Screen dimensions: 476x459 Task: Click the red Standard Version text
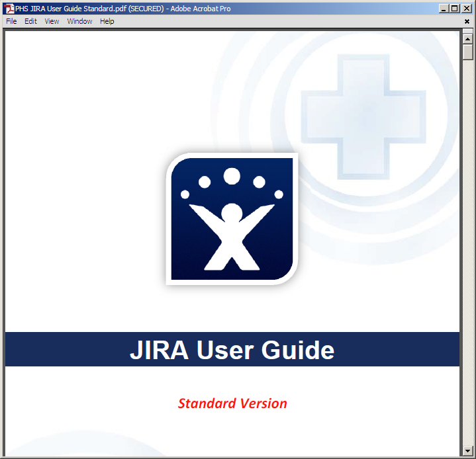point(232,403)
